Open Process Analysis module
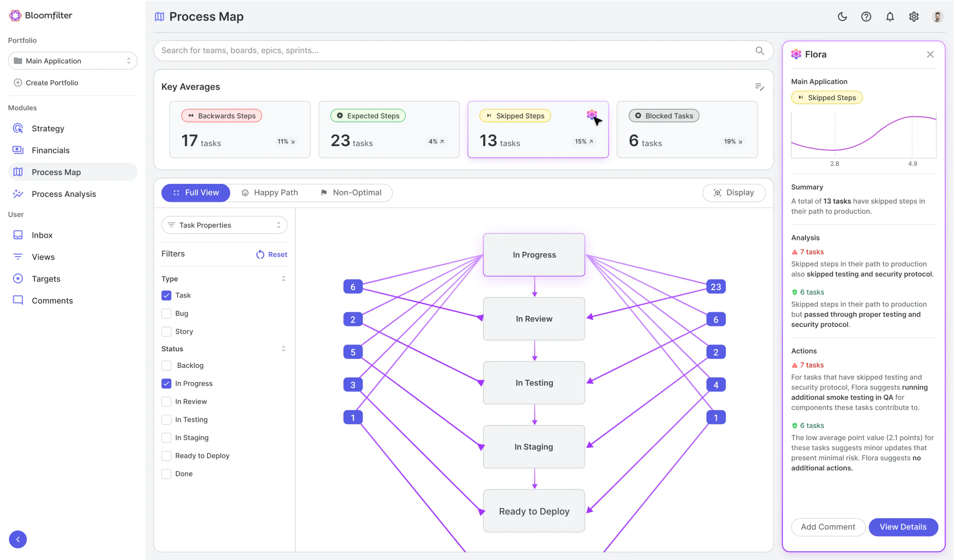Screen dimensions: 954x560 [73, 194]
